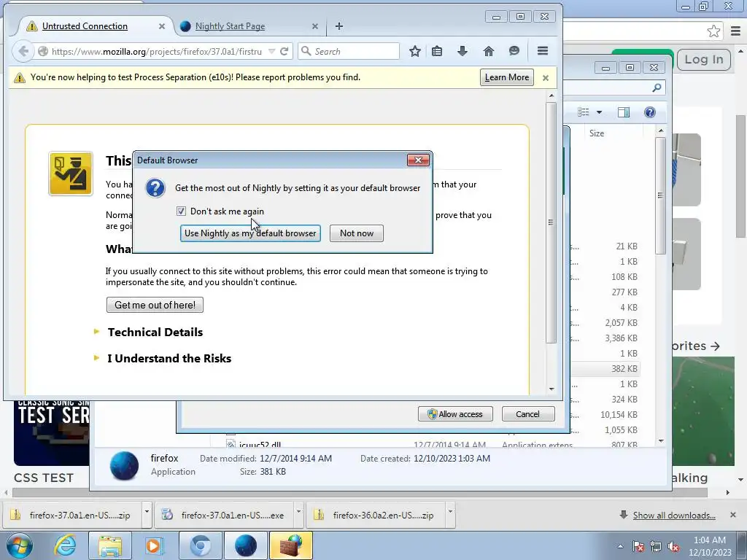Open Windows Media Player taskbar icon
The height and width of the screenshot is (560, 747).
[x=153, y=545]
